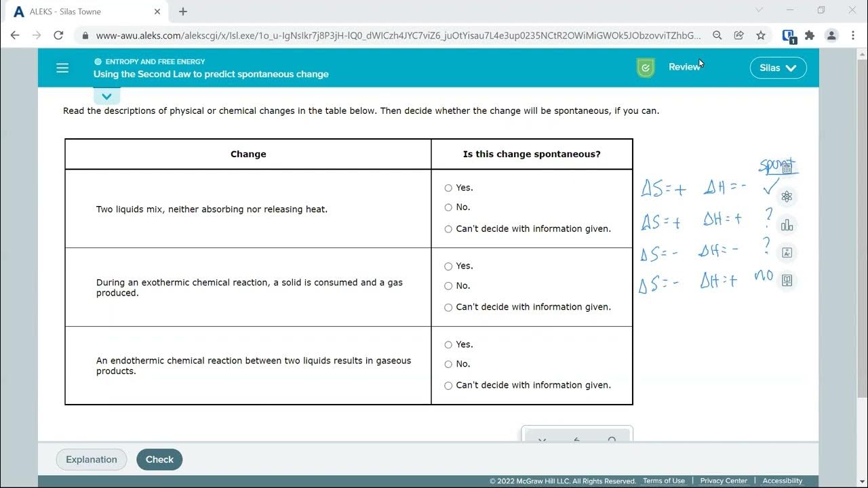Open a new browser tab
868x488 pixels.
click(183, 12)
